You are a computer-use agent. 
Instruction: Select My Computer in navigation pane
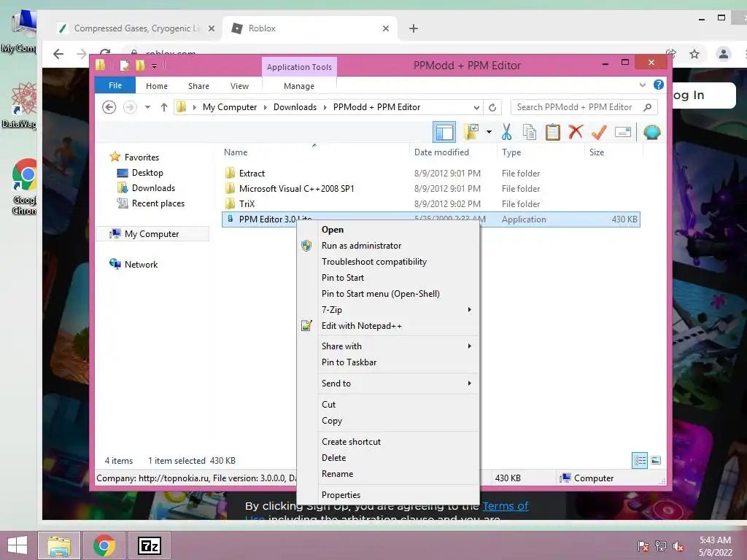click(x=152, y=234)
